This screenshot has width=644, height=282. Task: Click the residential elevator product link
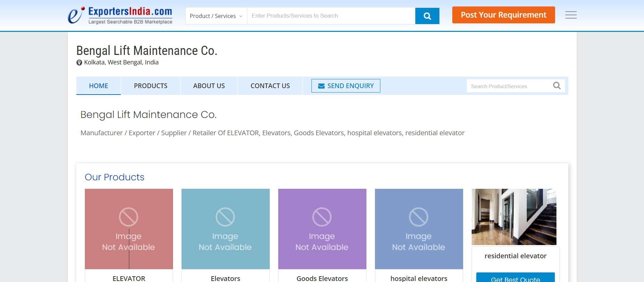click(515, 256)
